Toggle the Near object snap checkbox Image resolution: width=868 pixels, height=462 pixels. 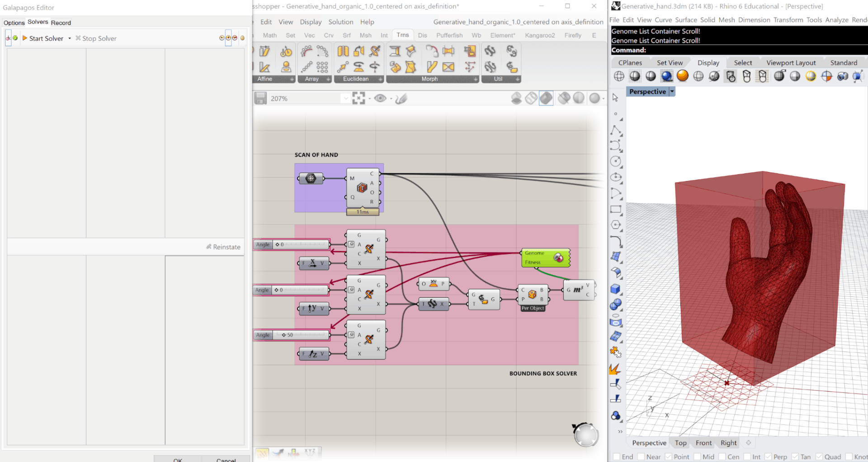[x=641, y=457]
